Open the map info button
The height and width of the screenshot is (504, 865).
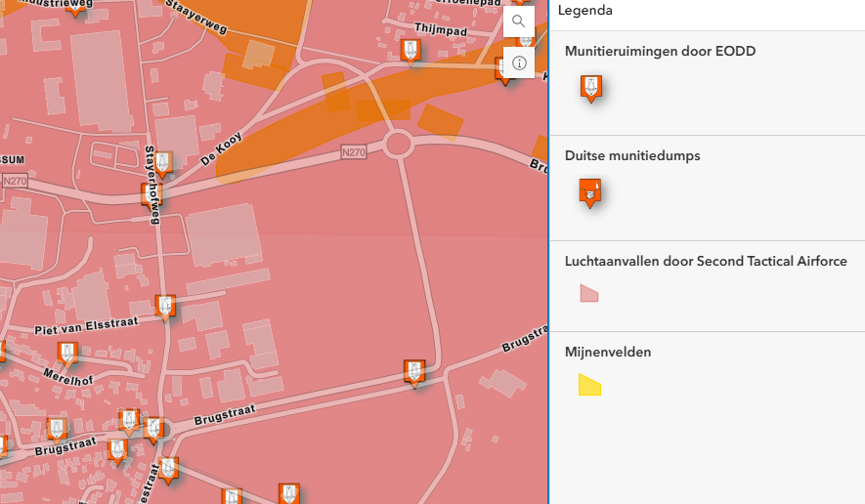[519, 63]
